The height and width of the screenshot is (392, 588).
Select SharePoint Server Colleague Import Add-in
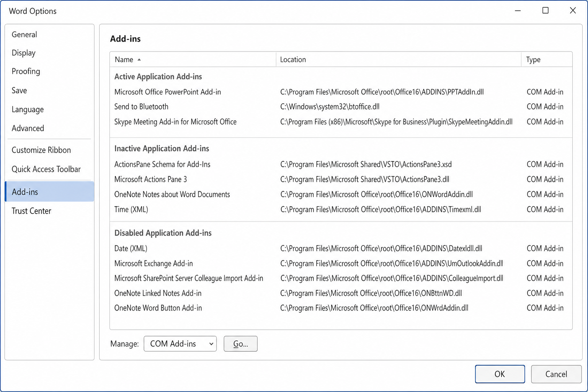[341, 278]
